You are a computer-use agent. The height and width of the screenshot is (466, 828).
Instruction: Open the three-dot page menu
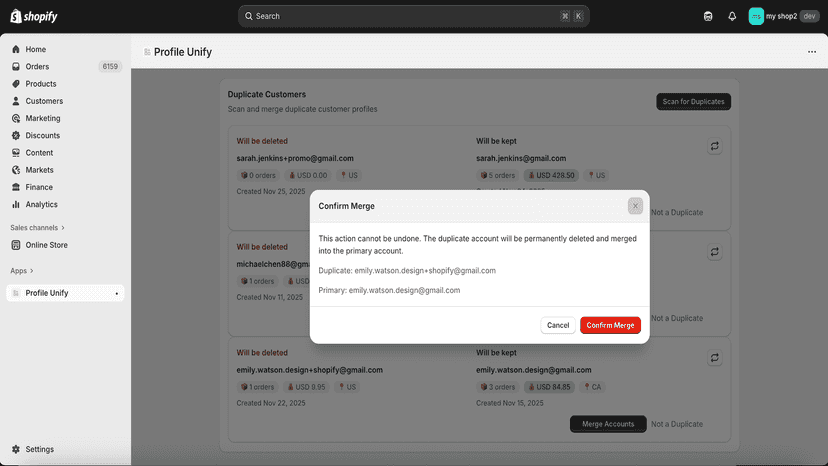812,52
